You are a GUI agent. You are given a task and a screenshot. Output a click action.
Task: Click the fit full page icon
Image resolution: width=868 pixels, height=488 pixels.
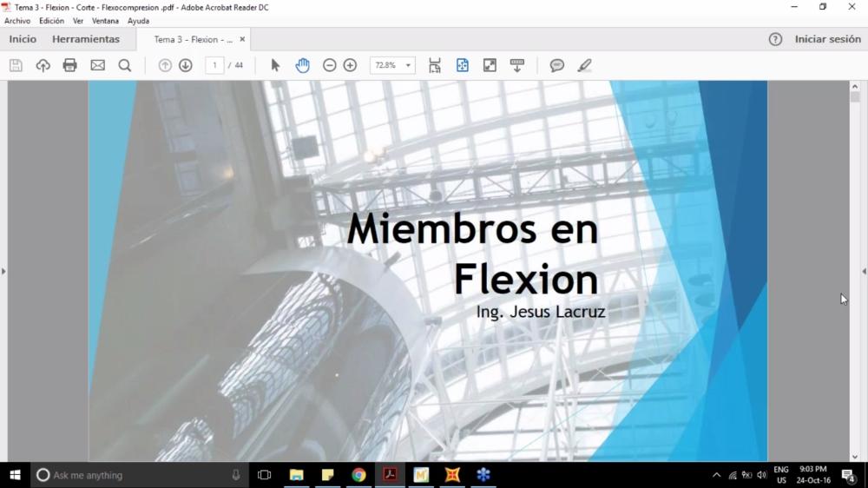463,65
